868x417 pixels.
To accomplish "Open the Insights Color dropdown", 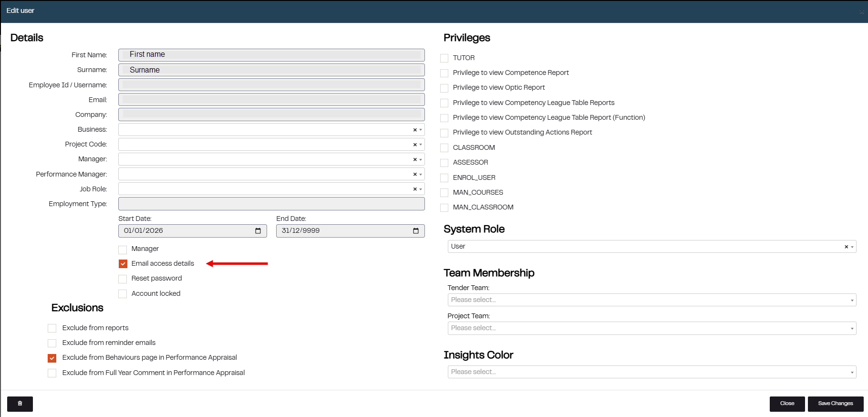I will point(651,372).
